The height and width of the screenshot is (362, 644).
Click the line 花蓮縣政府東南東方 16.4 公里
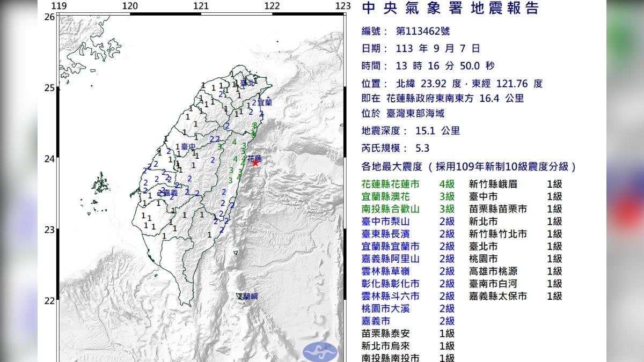456,99
